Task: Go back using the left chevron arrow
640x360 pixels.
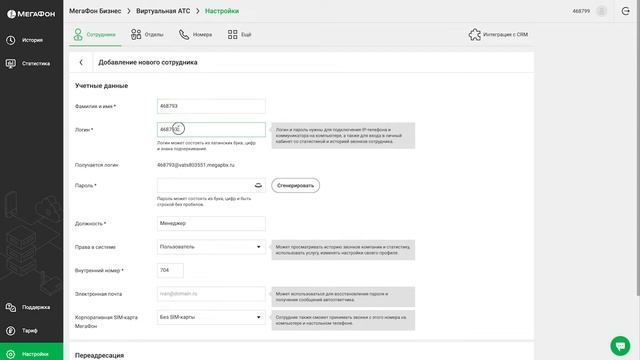Action: 81,62
